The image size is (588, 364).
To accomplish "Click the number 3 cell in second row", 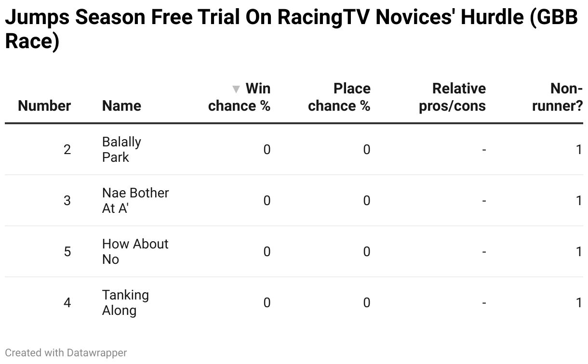I will [x=67, y=201].
